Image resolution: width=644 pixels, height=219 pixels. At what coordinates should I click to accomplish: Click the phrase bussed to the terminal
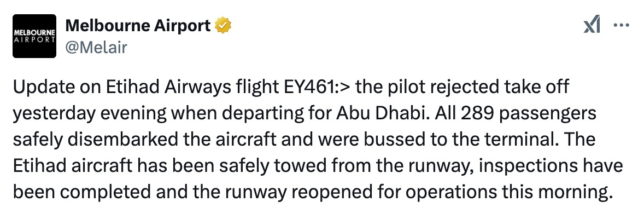476,140
